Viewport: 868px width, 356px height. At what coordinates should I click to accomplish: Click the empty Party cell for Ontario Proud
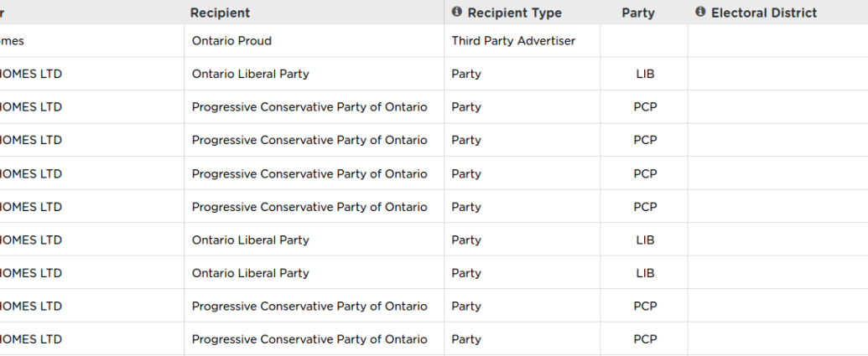[644, 41]
